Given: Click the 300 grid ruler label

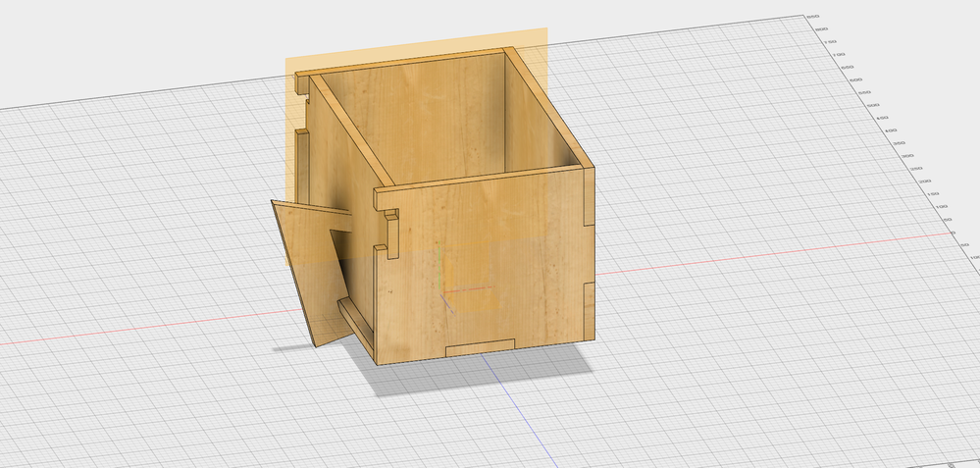Looking at the screenshot, I should coord(907,156).
